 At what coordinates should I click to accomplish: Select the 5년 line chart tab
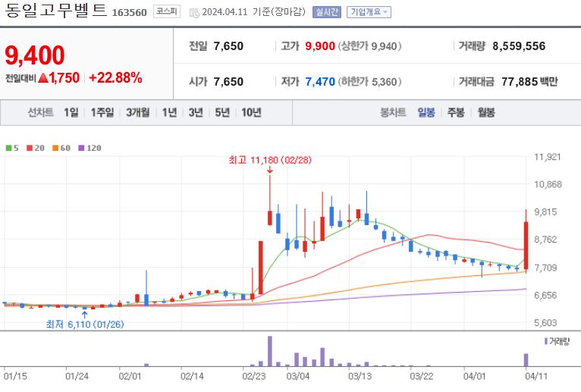(222, 112)
